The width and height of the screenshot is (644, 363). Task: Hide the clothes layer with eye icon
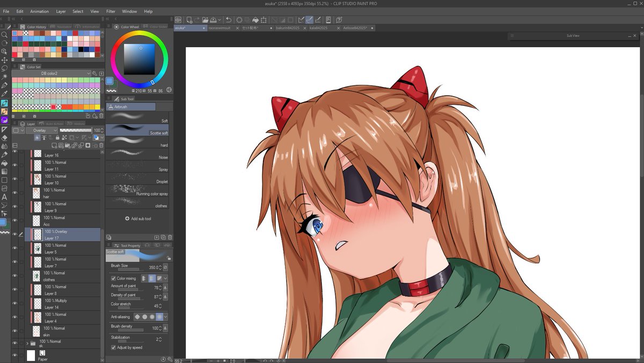click(15, 276)
